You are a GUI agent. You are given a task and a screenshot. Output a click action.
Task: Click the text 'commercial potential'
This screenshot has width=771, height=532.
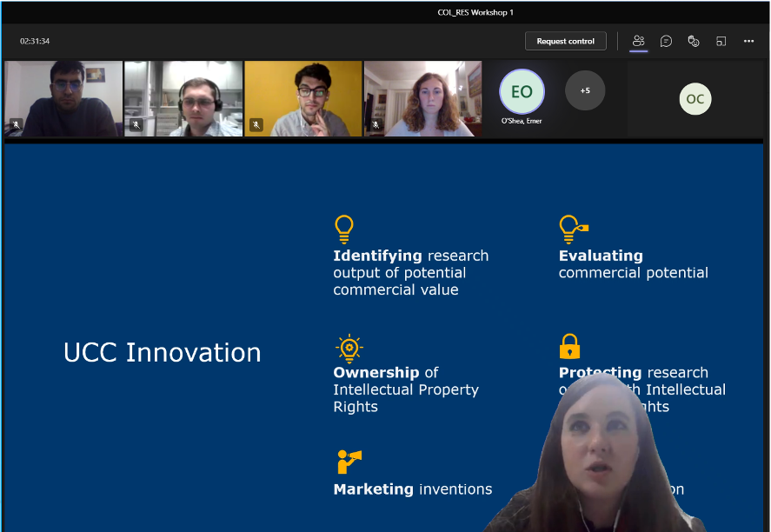click(634, 273)
